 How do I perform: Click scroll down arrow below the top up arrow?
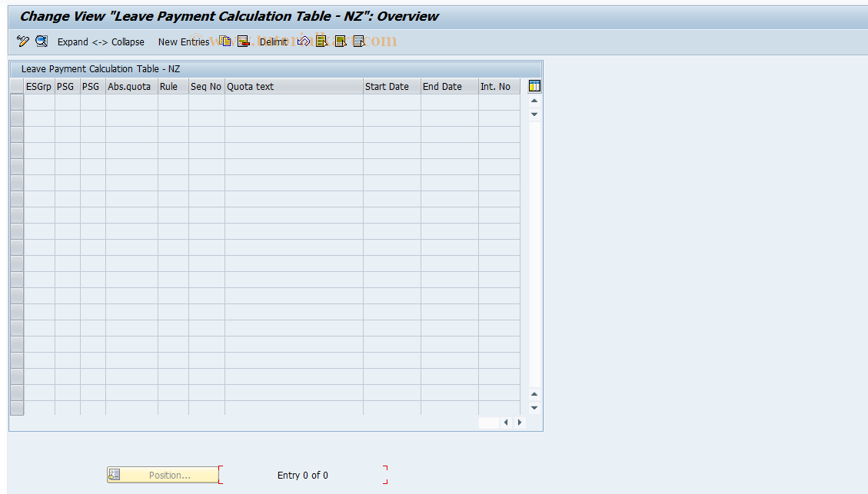click(x=534, y=114)
